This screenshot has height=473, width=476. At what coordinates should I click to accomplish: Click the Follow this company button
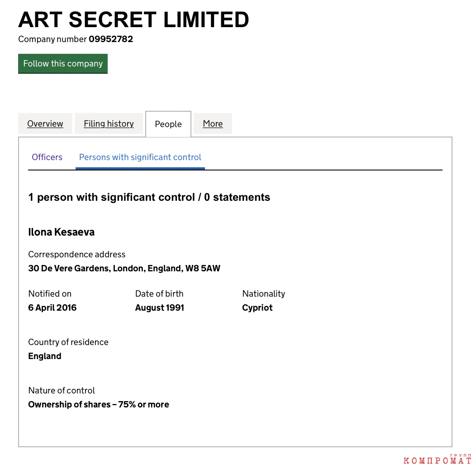[63, 64]
